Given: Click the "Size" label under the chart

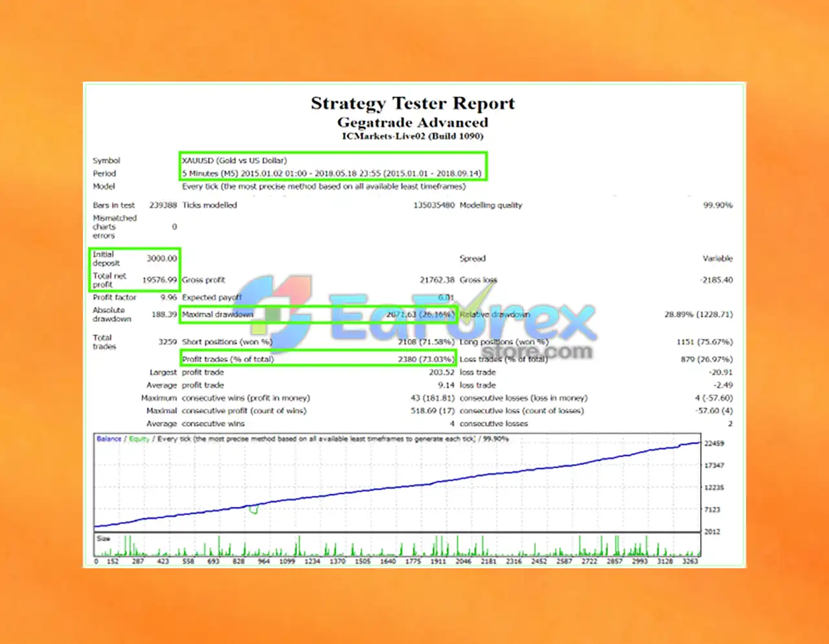Looking at the screenshot, I should tap(104, 539).
